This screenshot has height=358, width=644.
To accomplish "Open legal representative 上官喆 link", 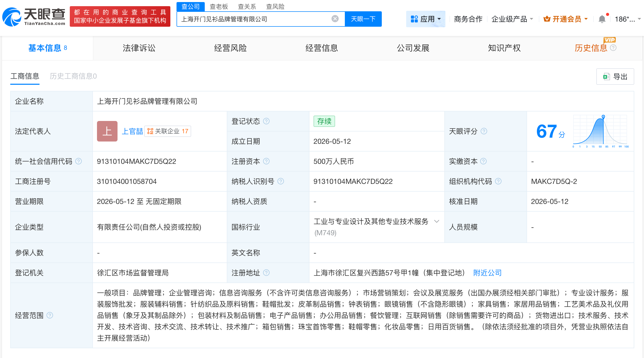I will pyautogui.click(x=132, y=131).
